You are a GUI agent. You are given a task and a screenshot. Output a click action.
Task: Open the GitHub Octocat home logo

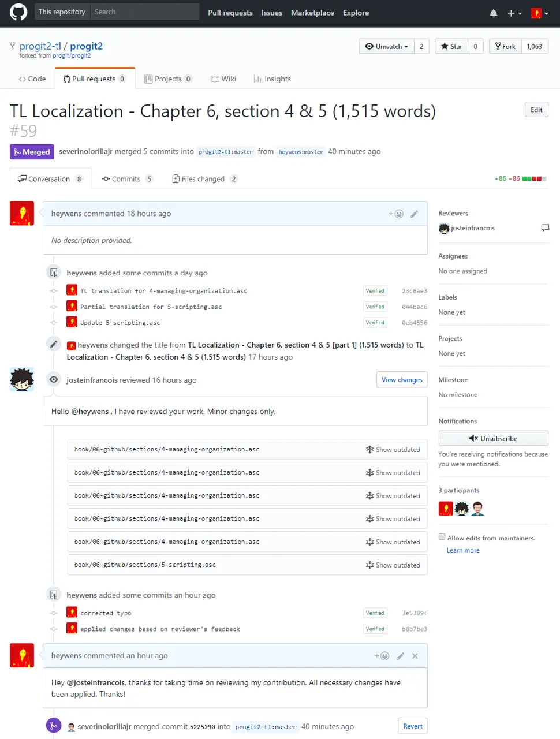pyautogui.click(x=18, y=12)
